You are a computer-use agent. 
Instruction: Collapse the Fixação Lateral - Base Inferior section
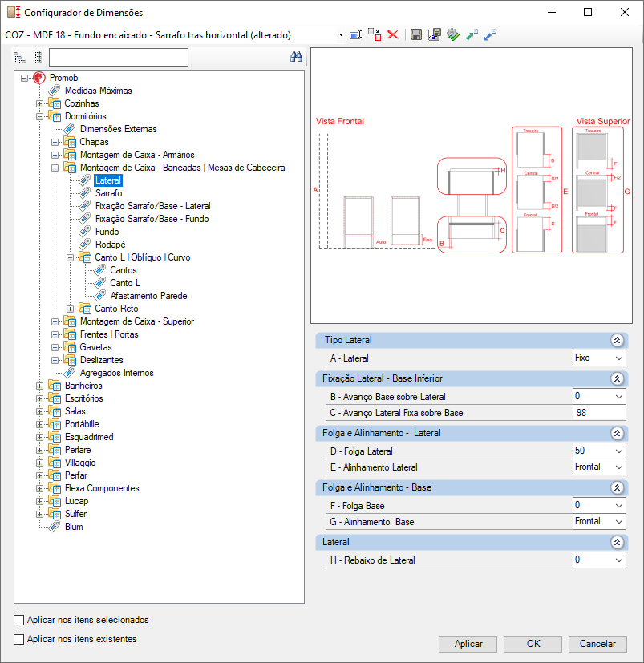click(x=617, y=378)
